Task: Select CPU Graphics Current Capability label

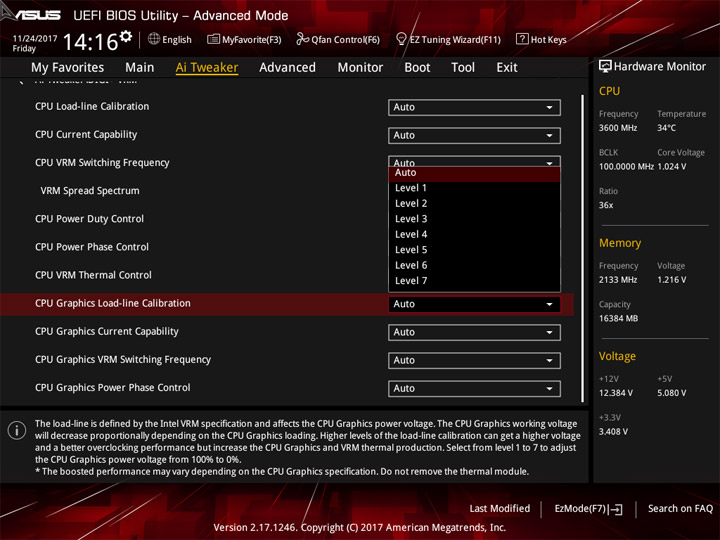Action: (x=107, y=332)
